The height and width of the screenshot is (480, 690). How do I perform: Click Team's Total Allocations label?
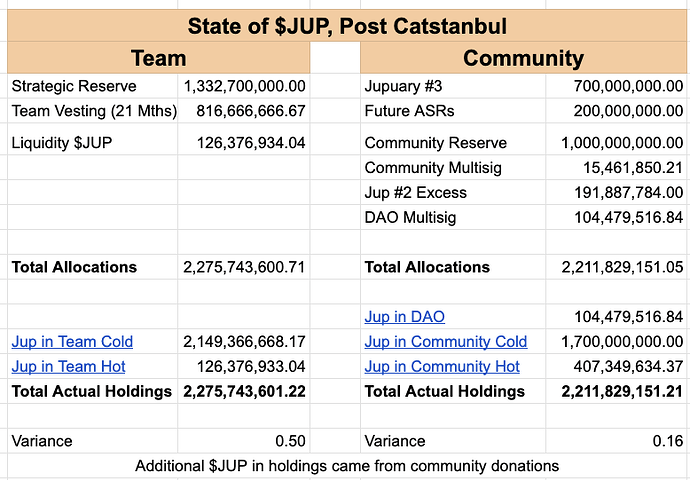tap(74, 267)
